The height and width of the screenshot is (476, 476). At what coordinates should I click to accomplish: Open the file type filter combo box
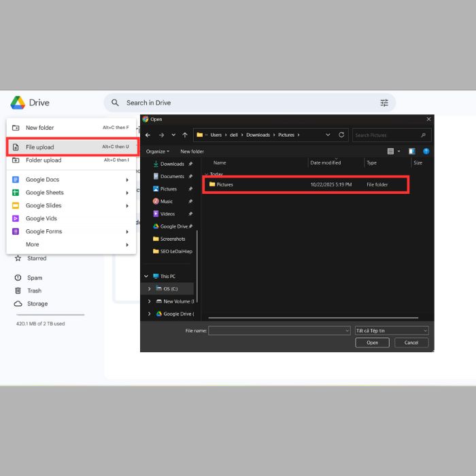click(392, 330)
